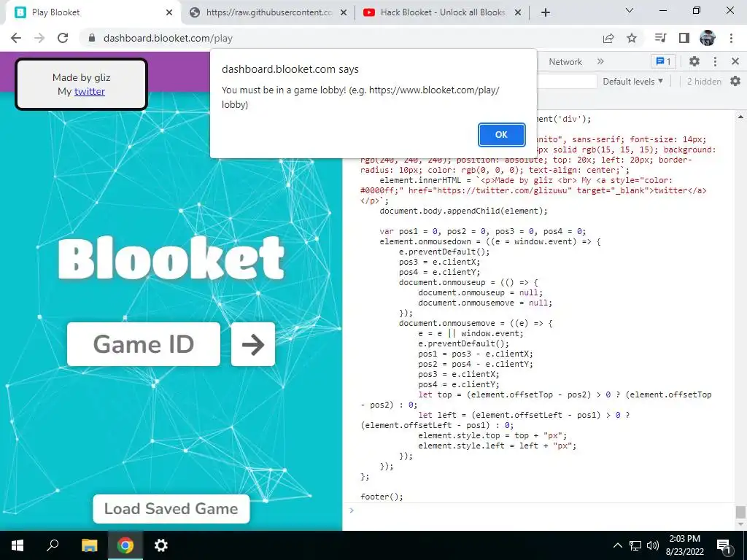Screen dimensions: 747x560
Task: Click the address bar URL
Action: tap(168, 38)
